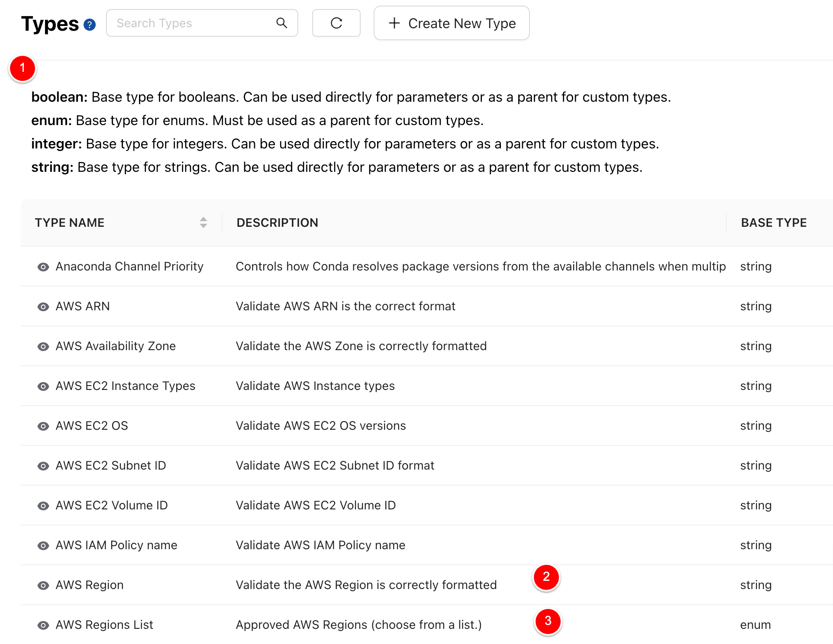This screenshot has width=833, height=644.
Task: Click the eye icon next to AWS ARN
Action: [x=43, y=307]
